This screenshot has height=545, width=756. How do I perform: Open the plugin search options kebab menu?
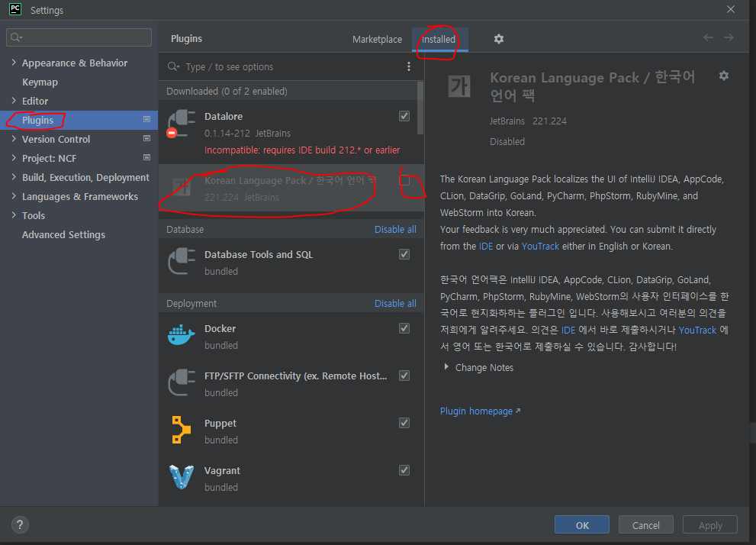[409, 66]
